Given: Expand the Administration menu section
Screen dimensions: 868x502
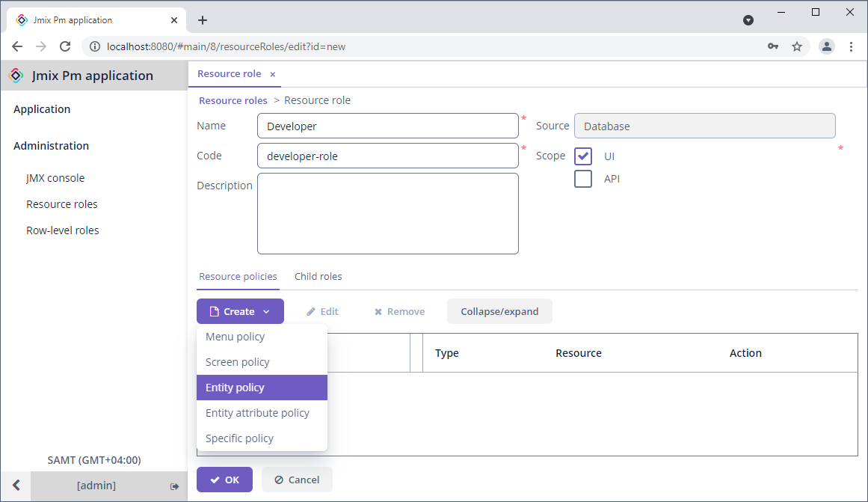Looking at the screenshot, I should coord(51,146).
